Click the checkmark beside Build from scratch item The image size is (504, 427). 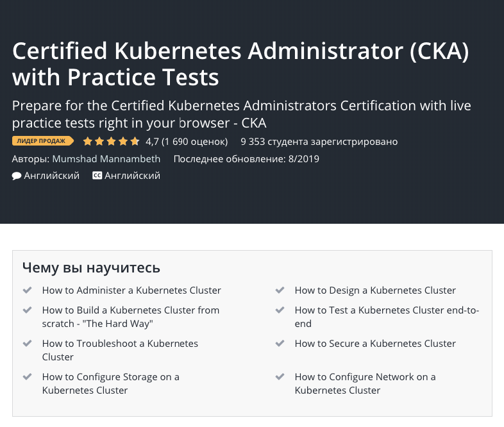pyautogui.click(x=28, y=310)
